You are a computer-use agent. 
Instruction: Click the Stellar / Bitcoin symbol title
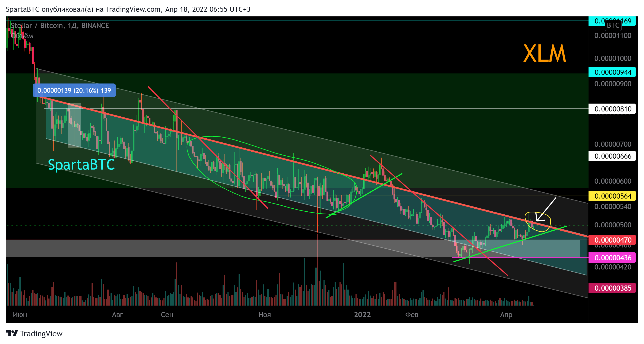(x=60, y=26)
